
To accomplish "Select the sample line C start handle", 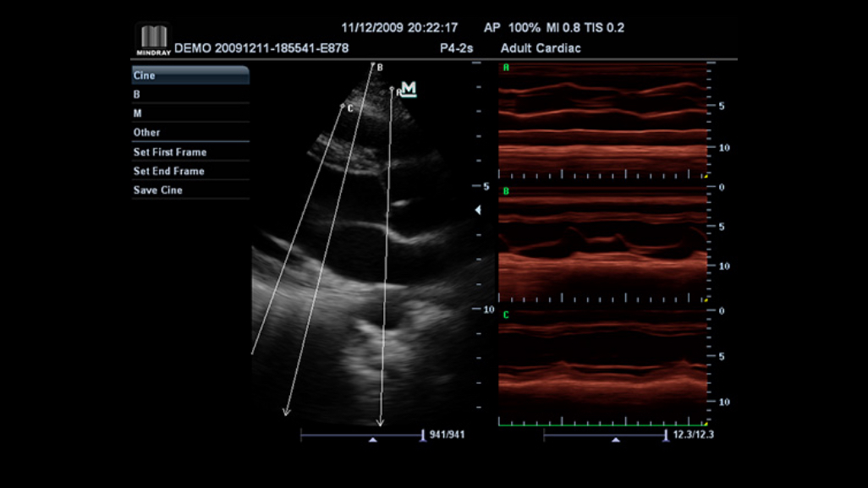I will pos(343,107).
